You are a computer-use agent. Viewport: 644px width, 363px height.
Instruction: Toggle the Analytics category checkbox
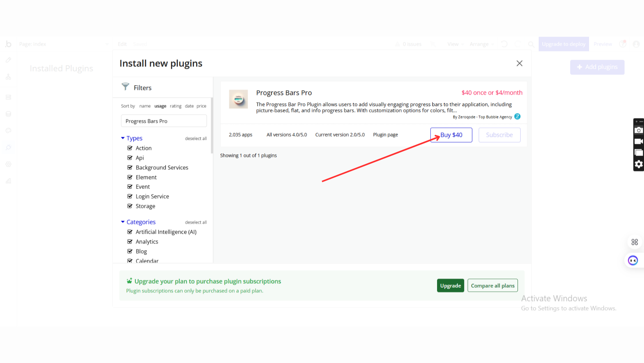point(130,242)
